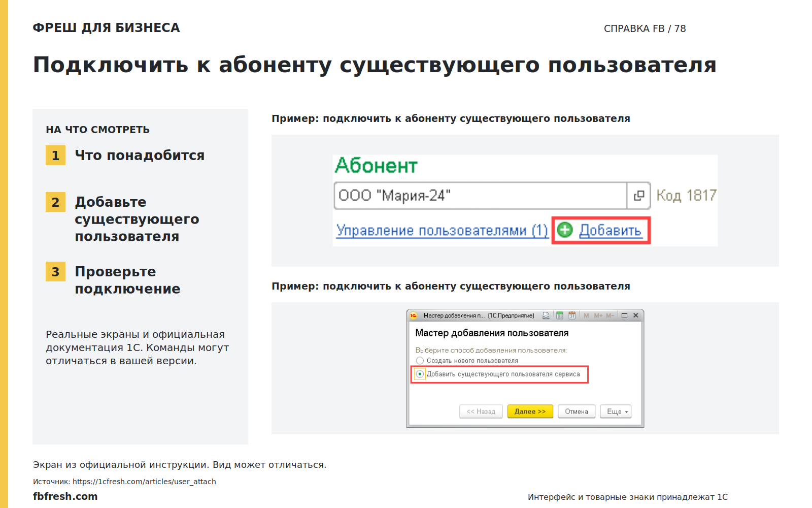This screenshot has width=812, height=508.
Task: Open the calendar icon in the wizard title bar
Action: [572, 315]
